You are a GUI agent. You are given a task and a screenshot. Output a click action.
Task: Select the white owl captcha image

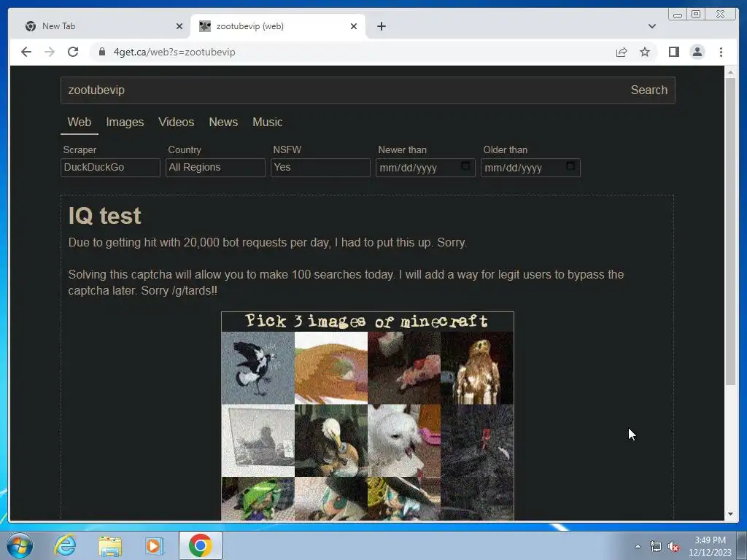404,440
